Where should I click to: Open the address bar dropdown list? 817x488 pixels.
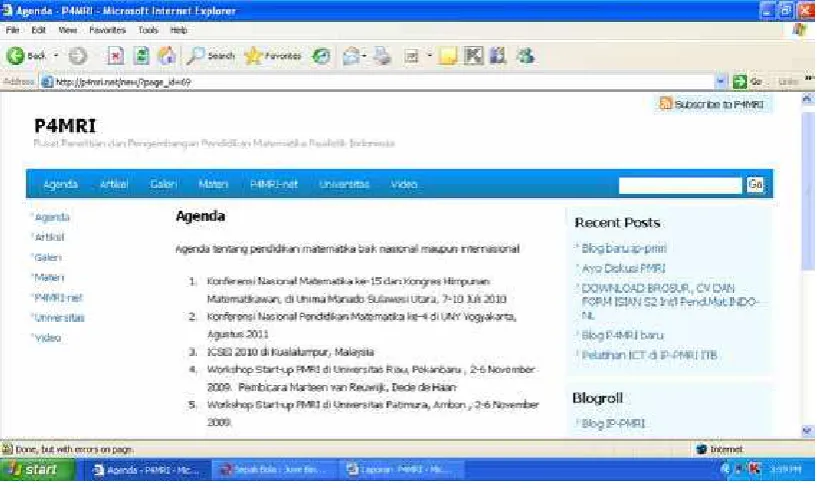721,82
